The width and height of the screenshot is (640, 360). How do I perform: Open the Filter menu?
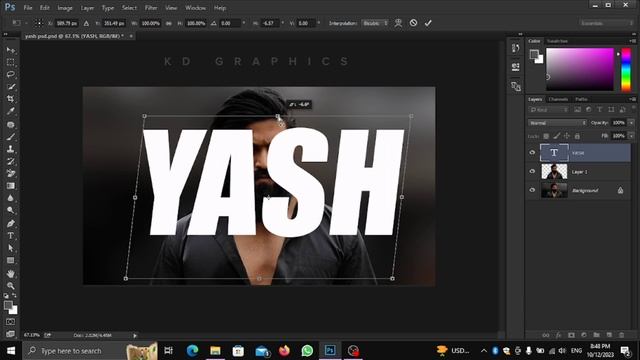(151, 8)
